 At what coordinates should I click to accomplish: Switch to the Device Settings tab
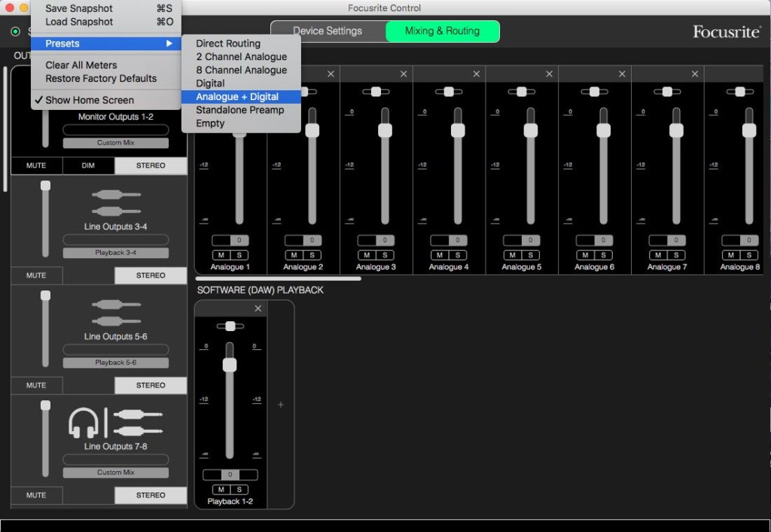coord(328,31)
